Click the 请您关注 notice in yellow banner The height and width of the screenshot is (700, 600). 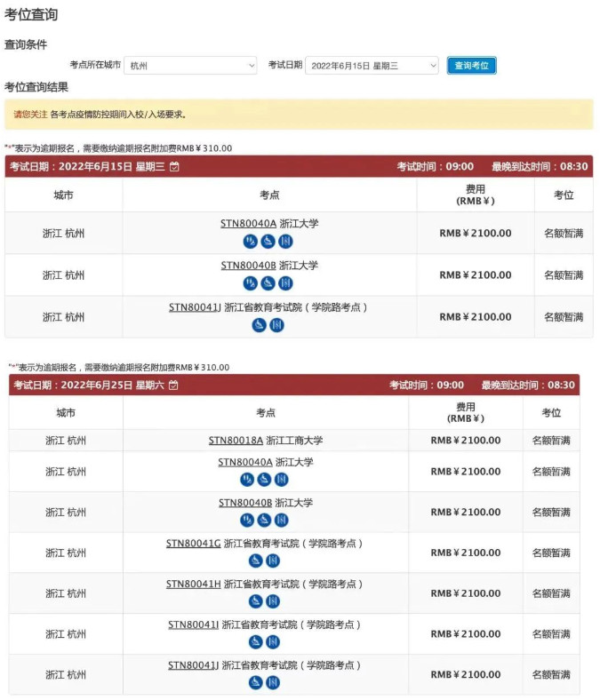coord(30,115)
